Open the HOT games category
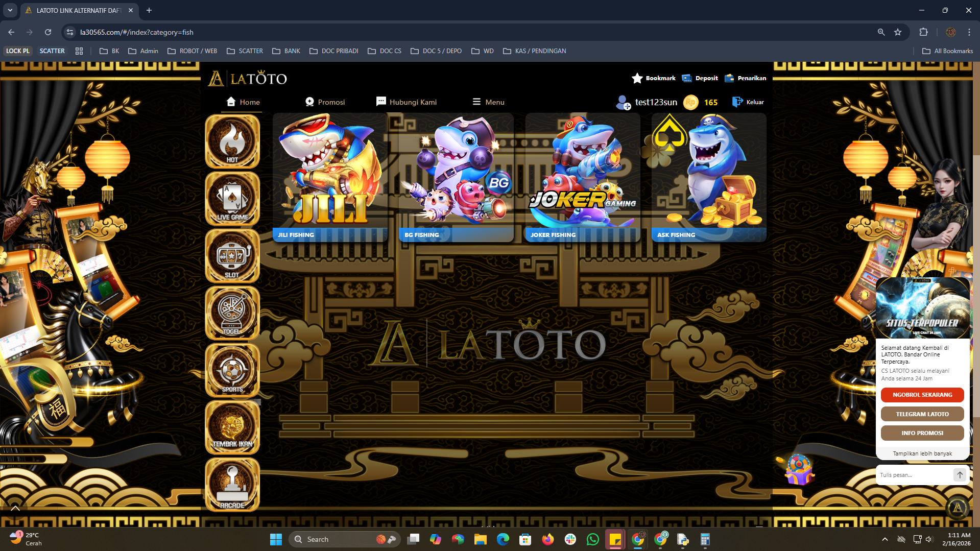980x551 pixels. point(232,141)
